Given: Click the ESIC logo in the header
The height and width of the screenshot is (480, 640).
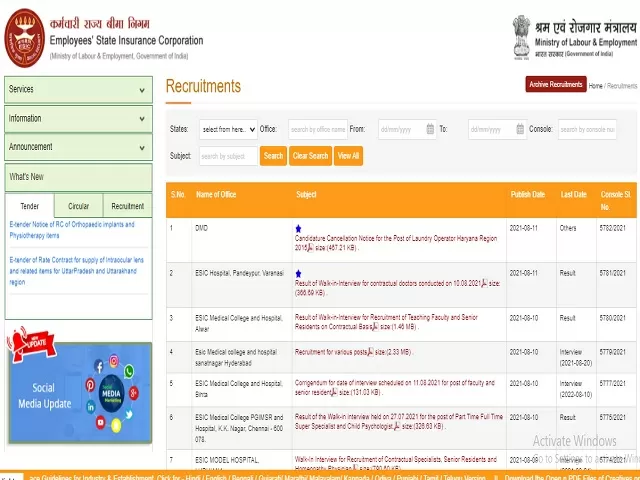Looking at the screenshot, I should (x=25, y=36).
